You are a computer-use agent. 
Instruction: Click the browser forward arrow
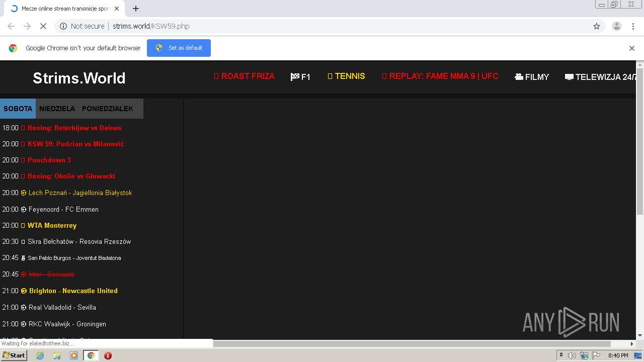click(x=27, y=26)
